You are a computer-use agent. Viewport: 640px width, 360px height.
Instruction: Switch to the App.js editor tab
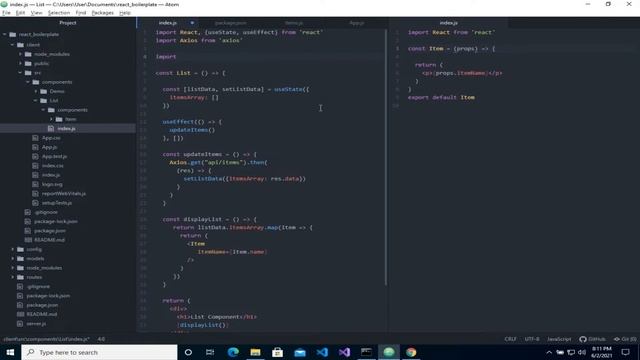coord(357,23)
